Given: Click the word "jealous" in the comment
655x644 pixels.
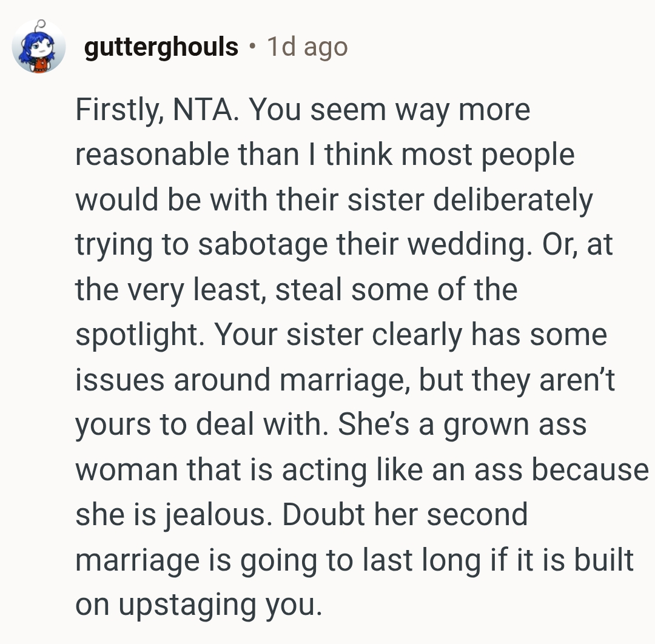Looking at the screenshot, I should point(209,514).
